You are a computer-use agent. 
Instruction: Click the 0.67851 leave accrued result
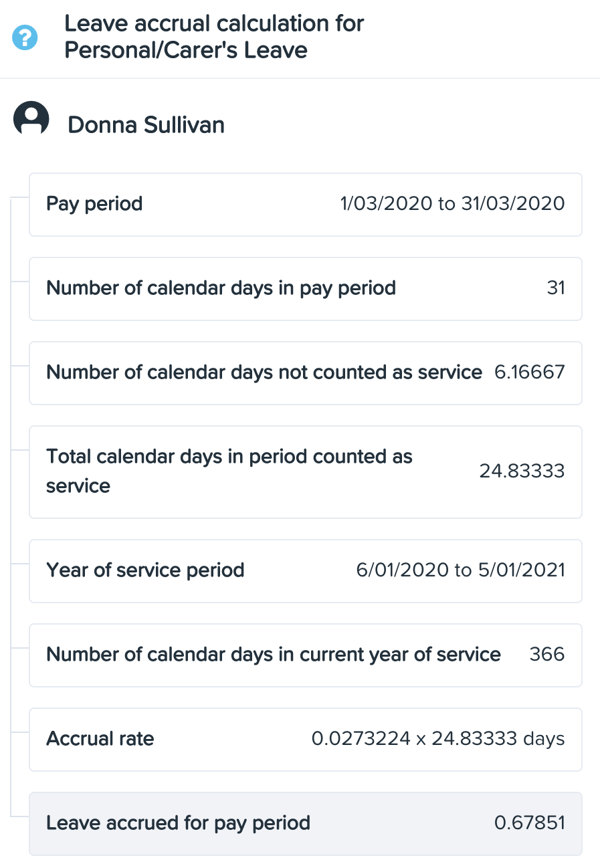pos(530,823)
